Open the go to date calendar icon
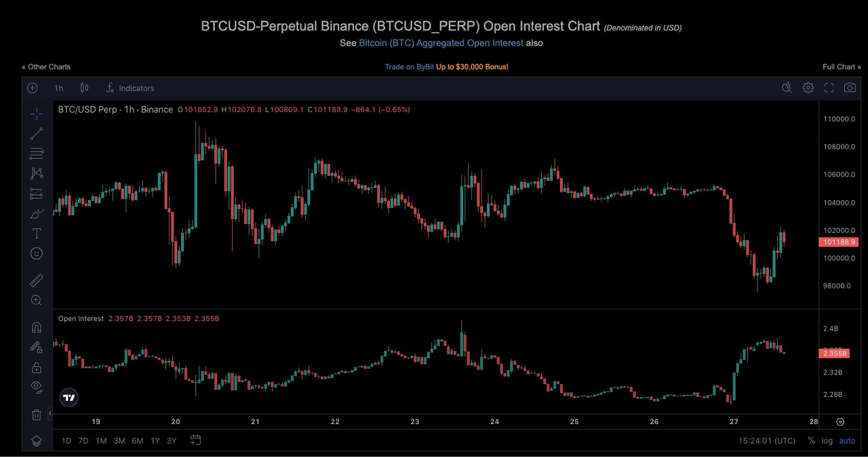 point(195,440)
